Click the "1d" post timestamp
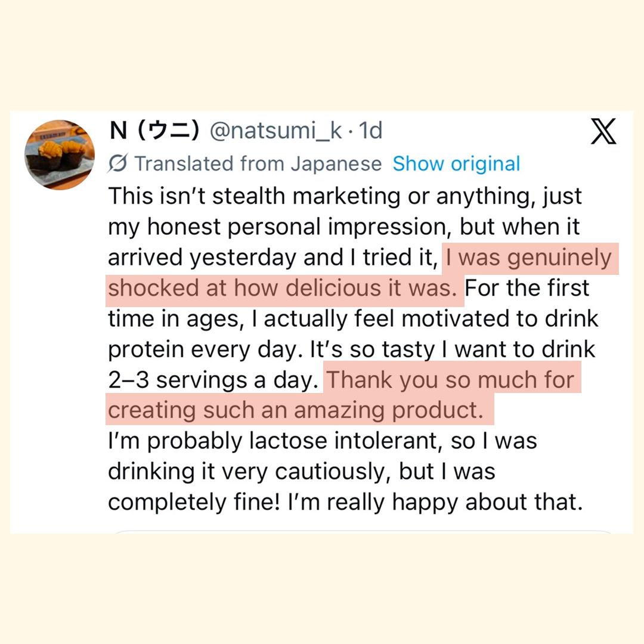This screenshot has width=644, height=644. click(x=370, y=131)
